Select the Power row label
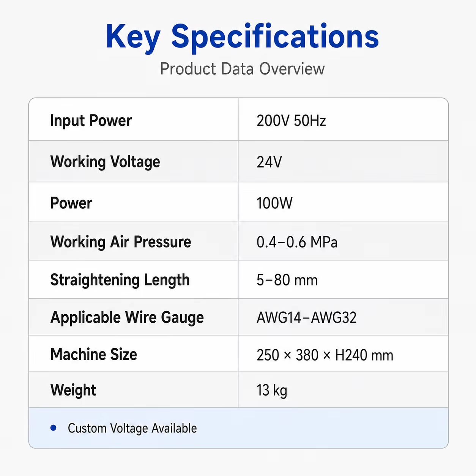Screen dimensions: 476x476 (x=71, y=203)
